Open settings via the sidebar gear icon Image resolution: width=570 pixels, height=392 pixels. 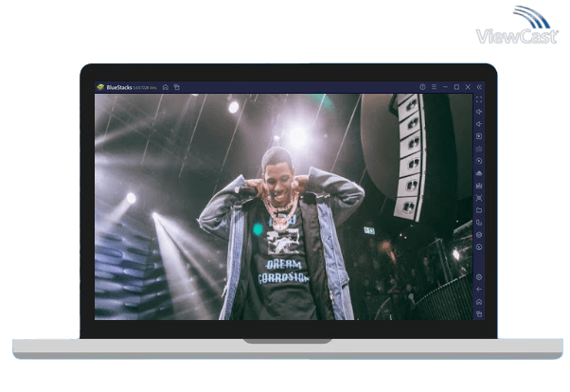coord(479,277)
